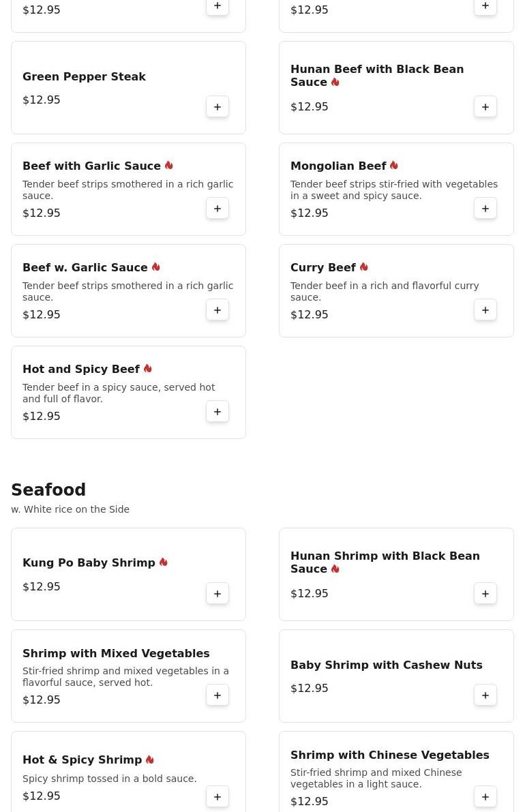Add Beef with Garlic Sauce to order
Screen dimensions: 525x812
(x=217, y=209)
